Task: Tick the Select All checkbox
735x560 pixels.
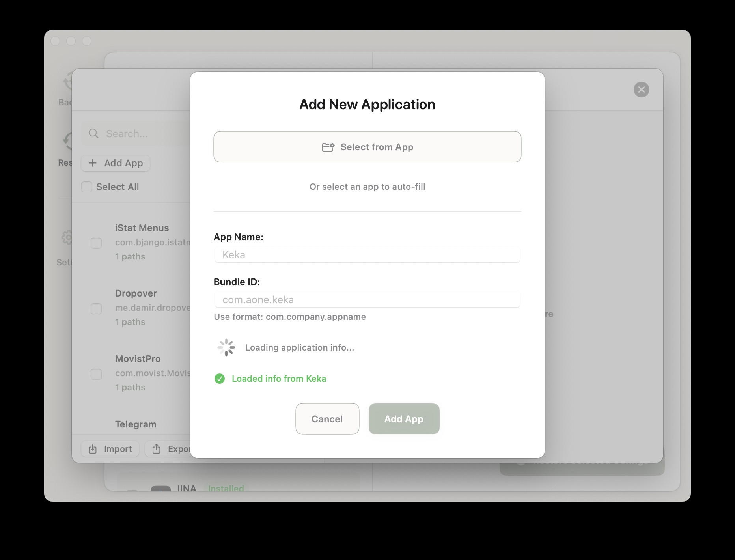Action: click(x=87, y=187)
